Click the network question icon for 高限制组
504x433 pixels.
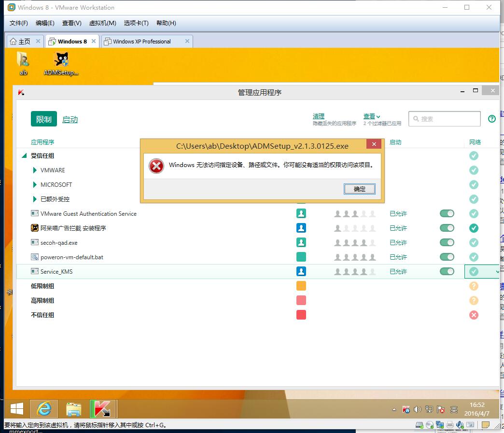pyautogui.click(x=474, y=300)
